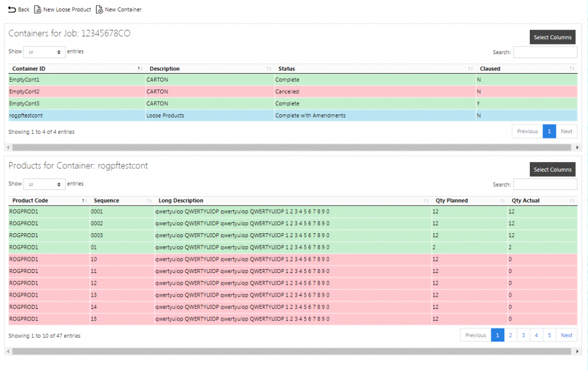This screenshot has width=588, height=371.
Task: Select page 1 in Containers pagination
Action: pos(549,131)
